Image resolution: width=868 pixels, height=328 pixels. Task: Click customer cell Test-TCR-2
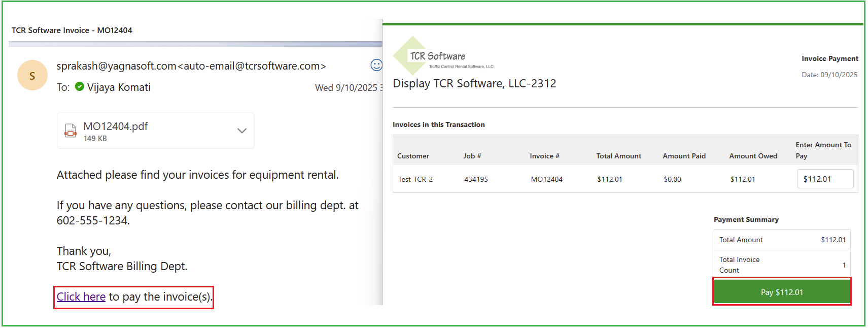pos(415,179)
